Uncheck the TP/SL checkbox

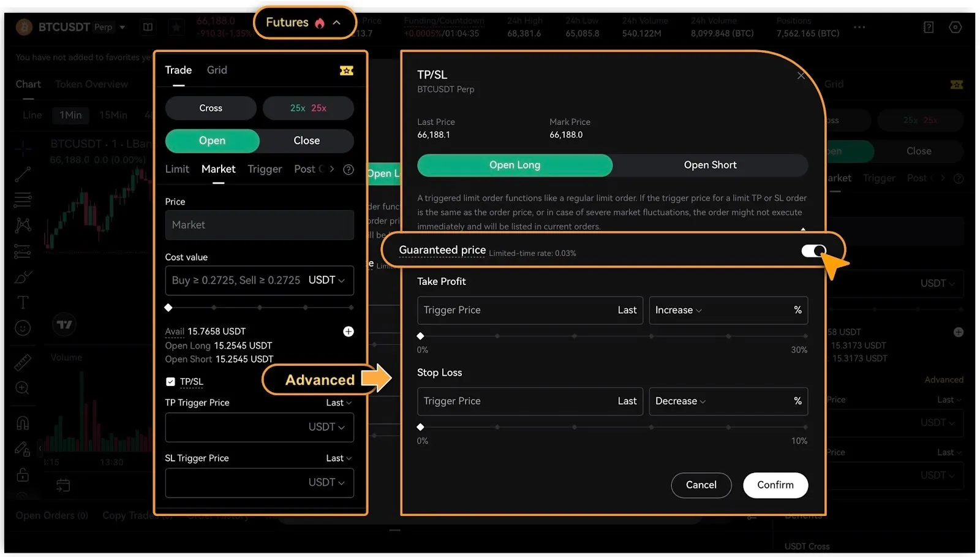[x=170, y=382]
